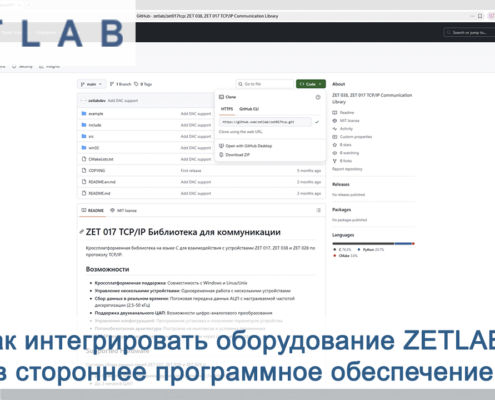Image resolution: width=495 pixels, height=400 pixels.
Task: Click the file icon of CMakeLists.txt
Action: [84, 159]
